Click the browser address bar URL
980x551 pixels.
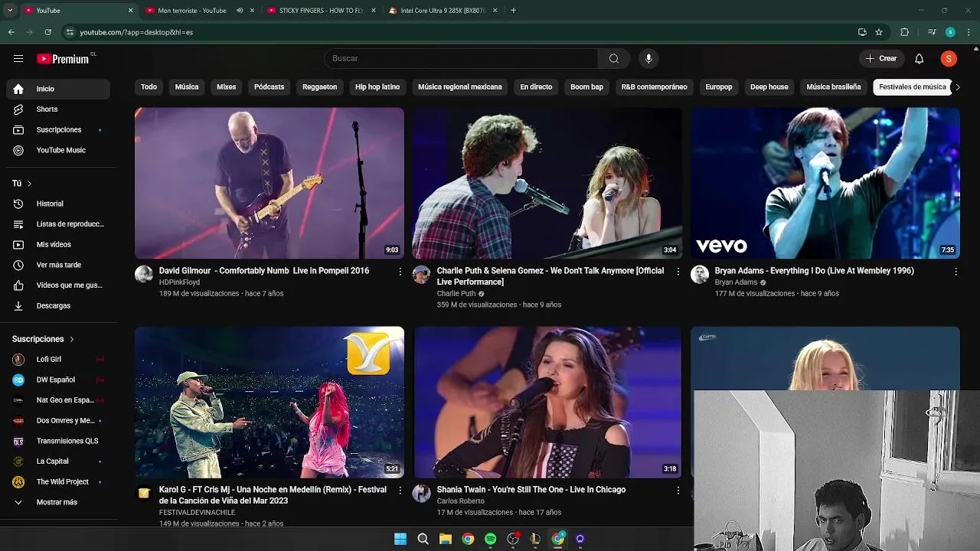click(136, 32)
